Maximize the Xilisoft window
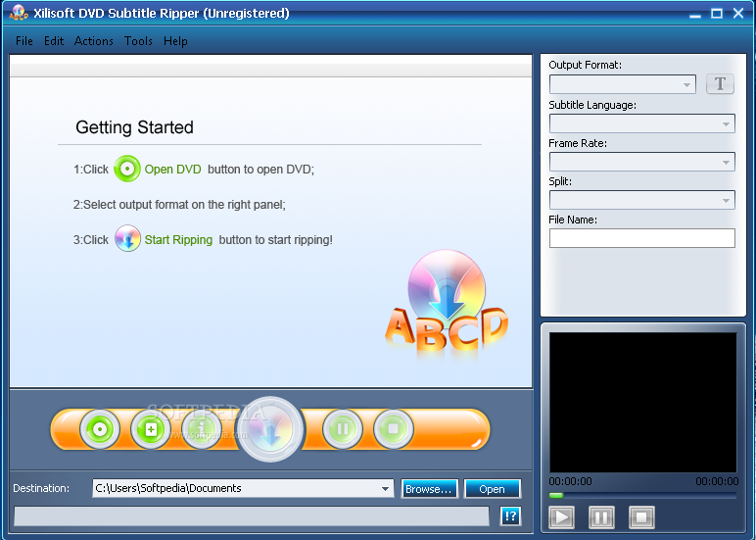Image resolution: width=756 pixels, height=540 pixels. [717, 13]
